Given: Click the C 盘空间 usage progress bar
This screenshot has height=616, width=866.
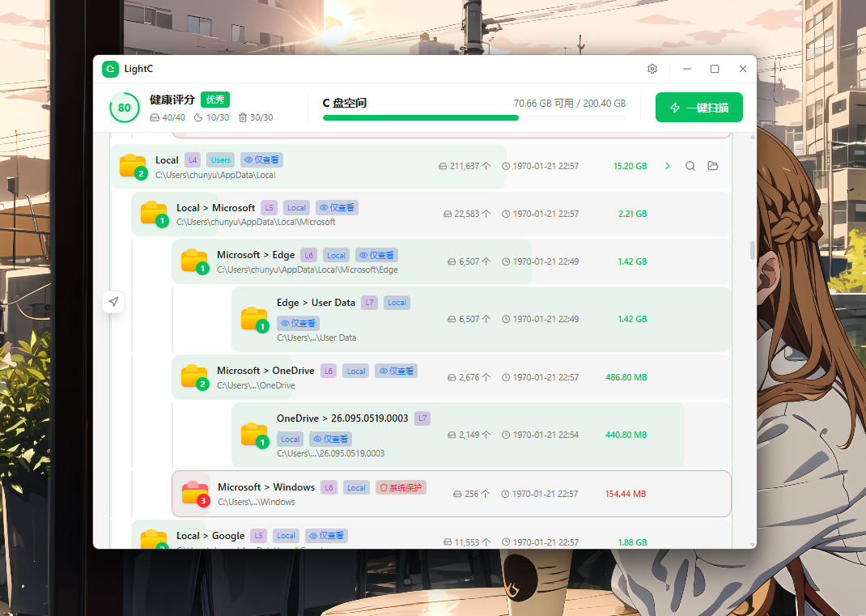Looking at the screenshot, I should 474,117.
